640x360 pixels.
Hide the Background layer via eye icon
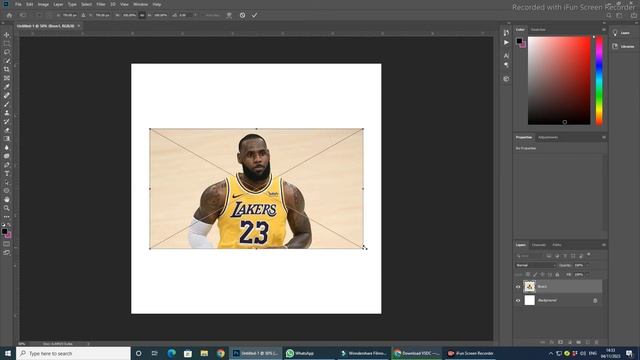click(518, 300)
